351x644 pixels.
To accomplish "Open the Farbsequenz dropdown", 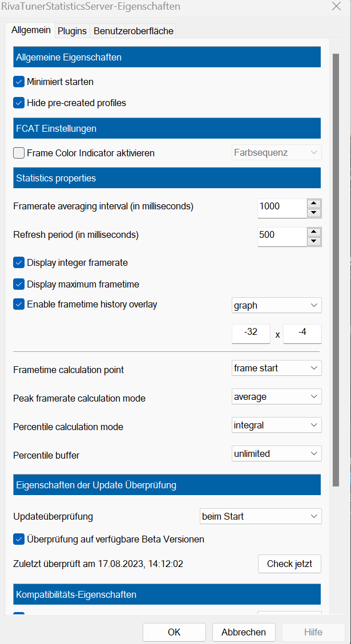I will tap(277, 152).
